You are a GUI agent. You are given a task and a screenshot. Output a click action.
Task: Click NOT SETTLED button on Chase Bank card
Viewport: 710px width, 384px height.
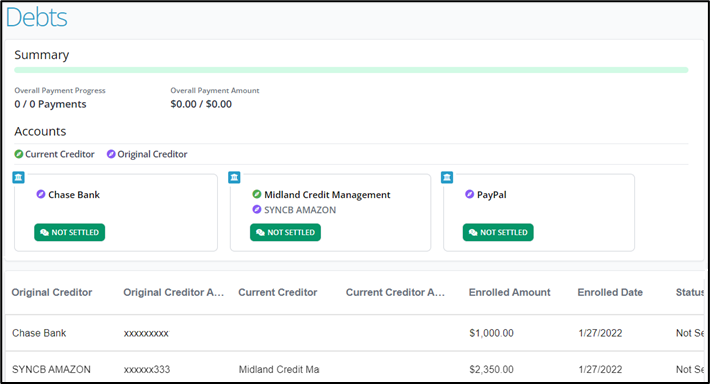click(70, 232)
